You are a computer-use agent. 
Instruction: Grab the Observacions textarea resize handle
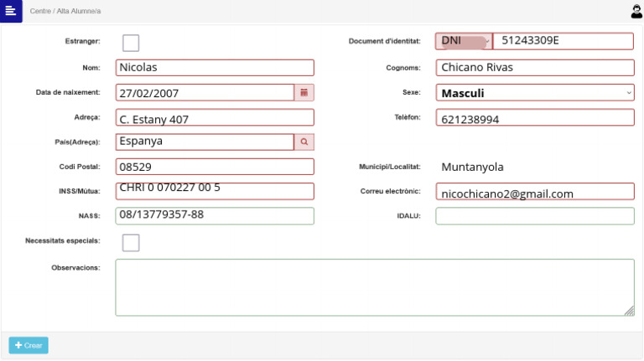[x=630, y=311]
